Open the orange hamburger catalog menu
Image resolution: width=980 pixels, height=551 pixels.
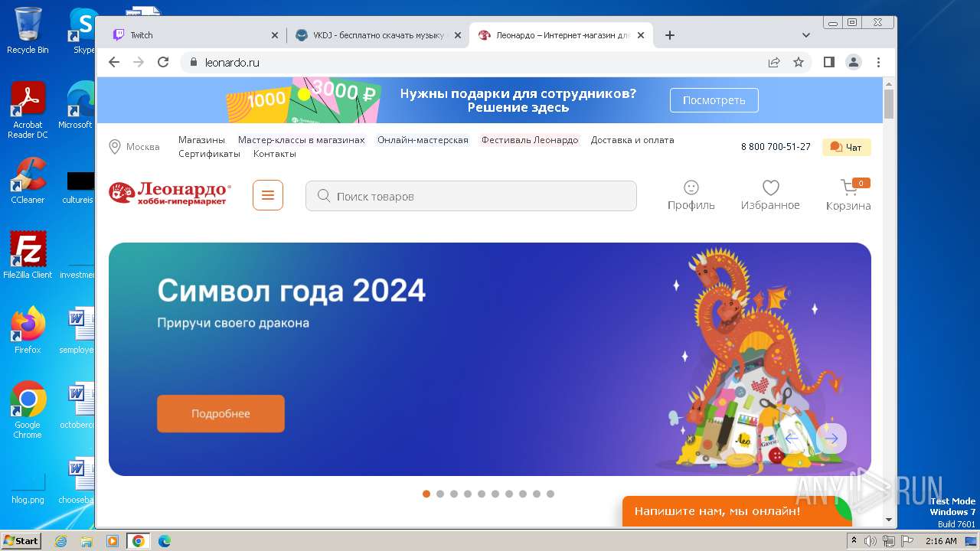pos(268,195)
